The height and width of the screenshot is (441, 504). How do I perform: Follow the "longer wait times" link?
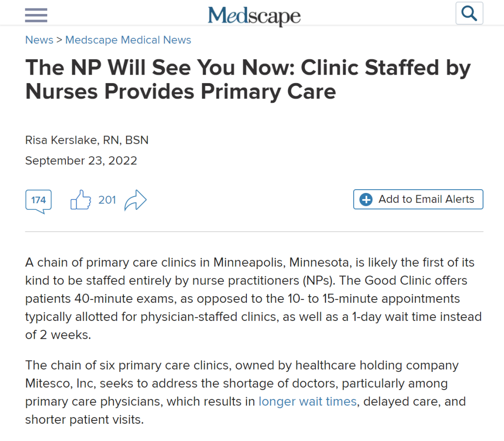tap(308, 401)
